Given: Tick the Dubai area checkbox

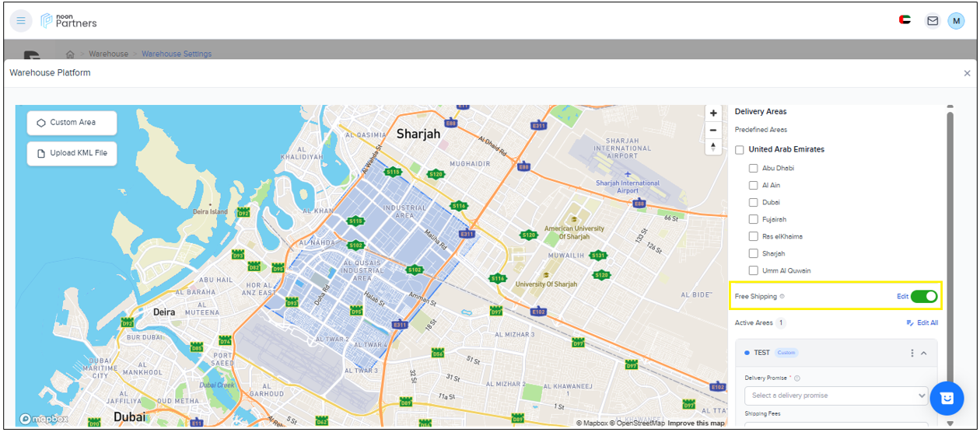Looking at the screenshot, I should coord(753,202).
